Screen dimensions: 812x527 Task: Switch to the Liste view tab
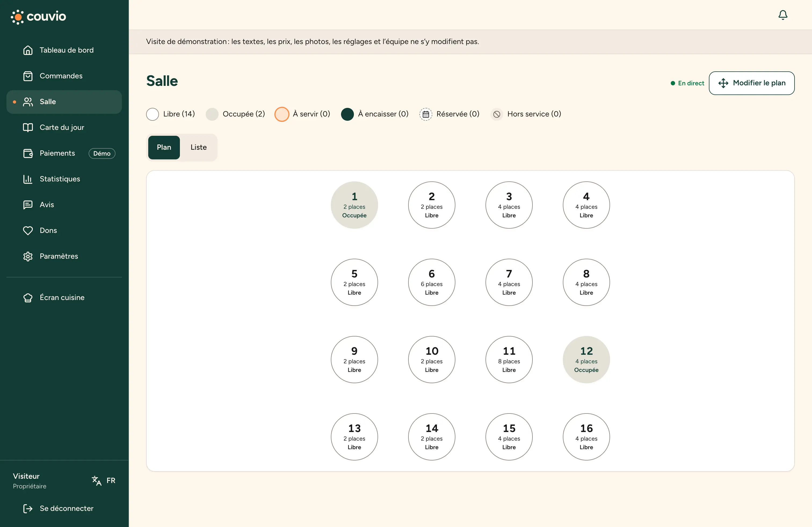[198, 147]
